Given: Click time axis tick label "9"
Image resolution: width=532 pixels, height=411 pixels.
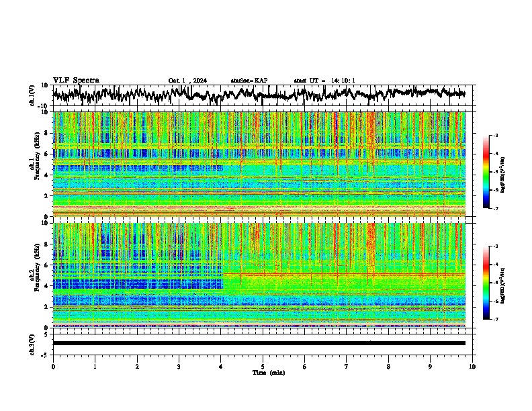Looking at the screenshot, I should pyautogui.click(x=430, y=367).
